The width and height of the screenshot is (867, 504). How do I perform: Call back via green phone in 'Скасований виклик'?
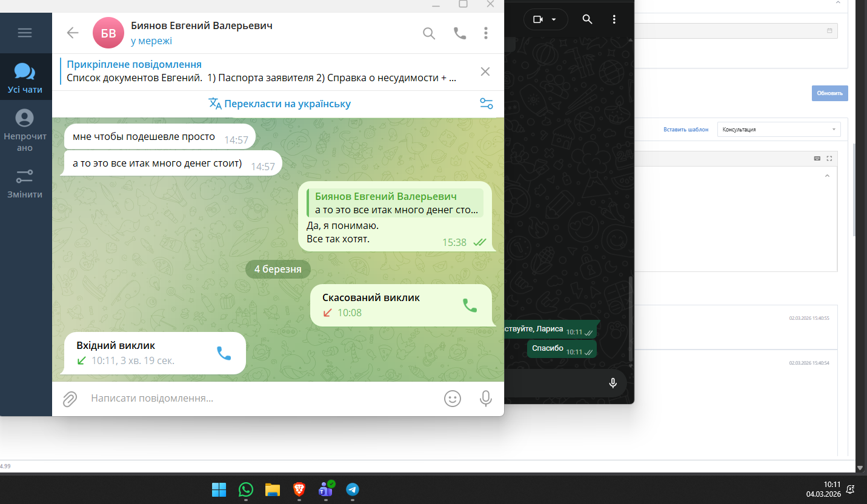point(470,305)
